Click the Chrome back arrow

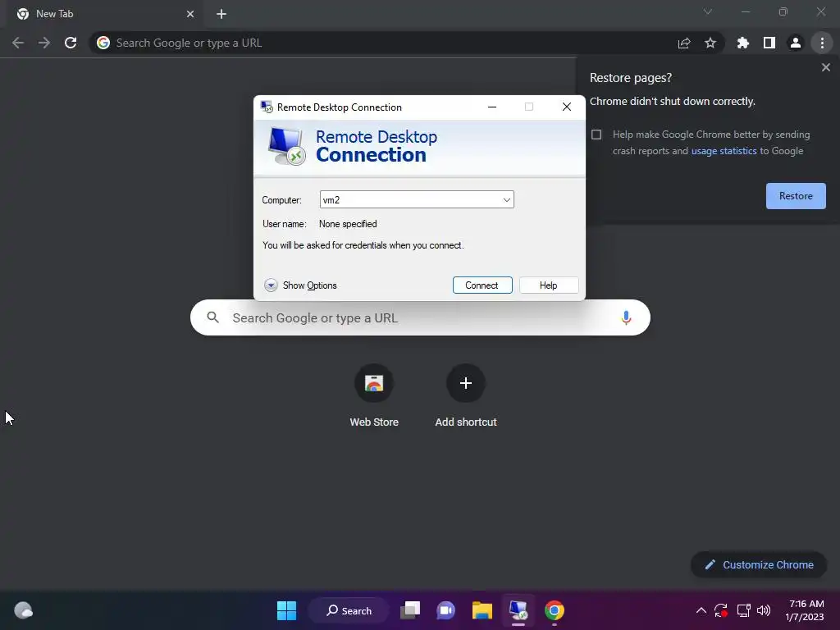(x=18, y=43)
